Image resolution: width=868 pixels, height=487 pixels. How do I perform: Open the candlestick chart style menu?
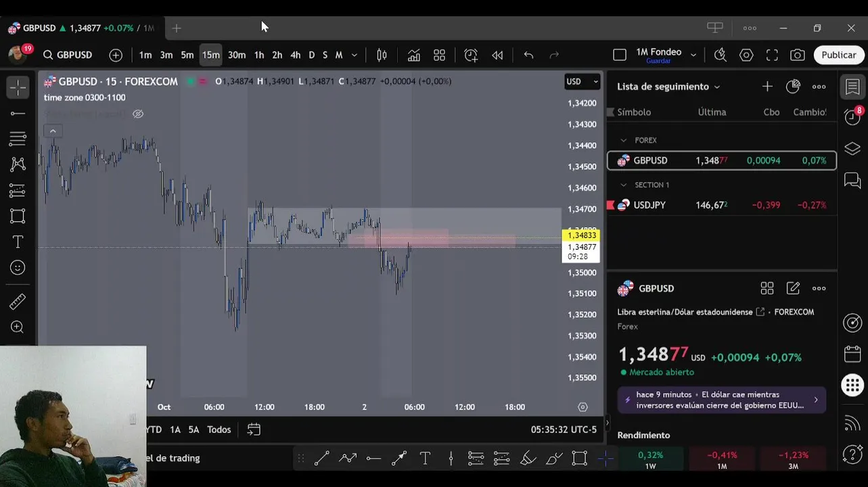382,55
